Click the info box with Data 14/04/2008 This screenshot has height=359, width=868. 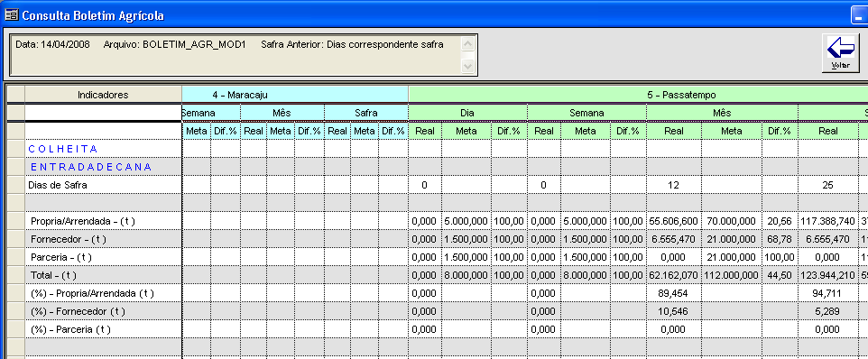click(x=244, y=55)
